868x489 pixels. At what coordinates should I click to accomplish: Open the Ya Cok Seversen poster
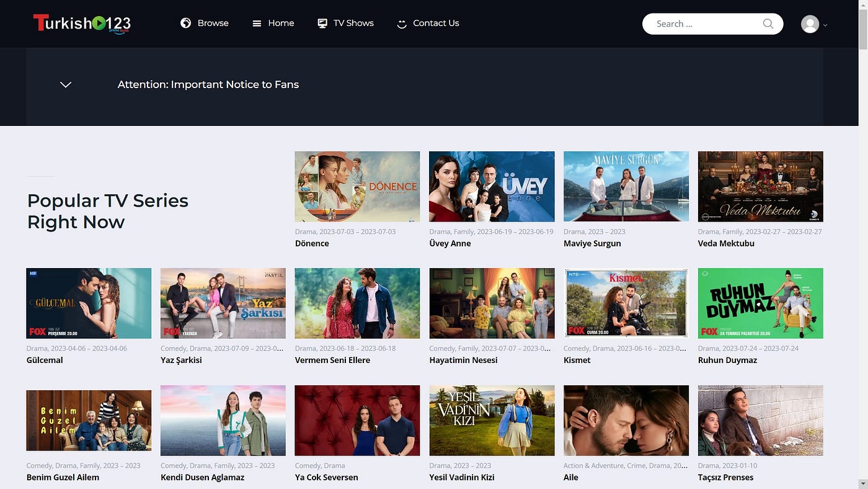point(357,420)
